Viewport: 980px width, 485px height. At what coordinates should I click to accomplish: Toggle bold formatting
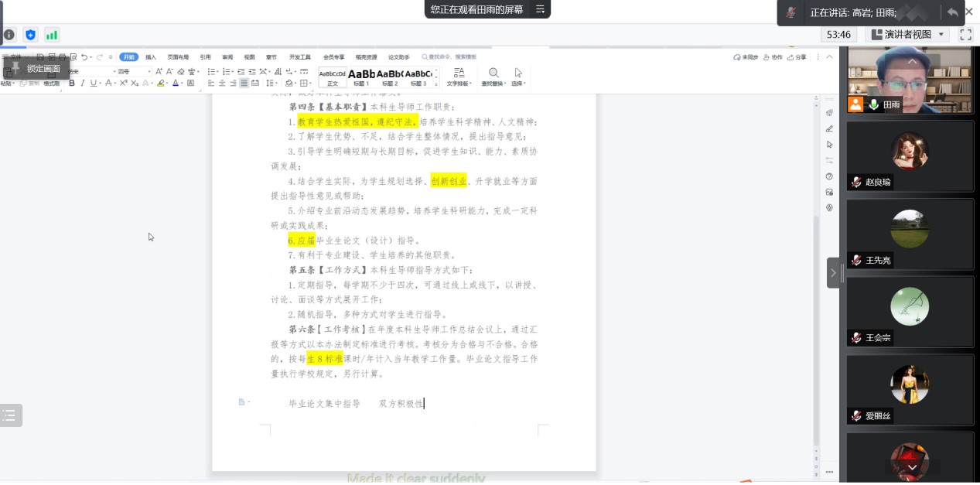pos(71,83)
